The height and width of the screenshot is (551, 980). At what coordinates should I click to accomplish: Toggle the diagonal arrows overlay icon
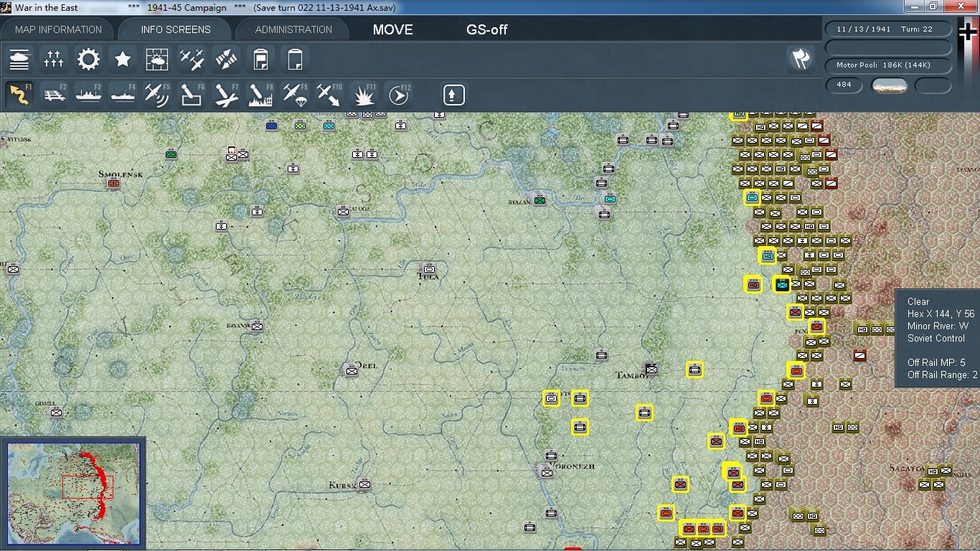(227, 60)
